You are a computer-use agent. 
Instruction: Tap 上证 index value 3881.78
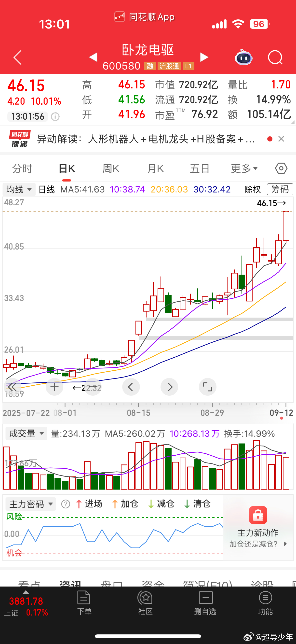pyautogui.click(x=26, y=601)
